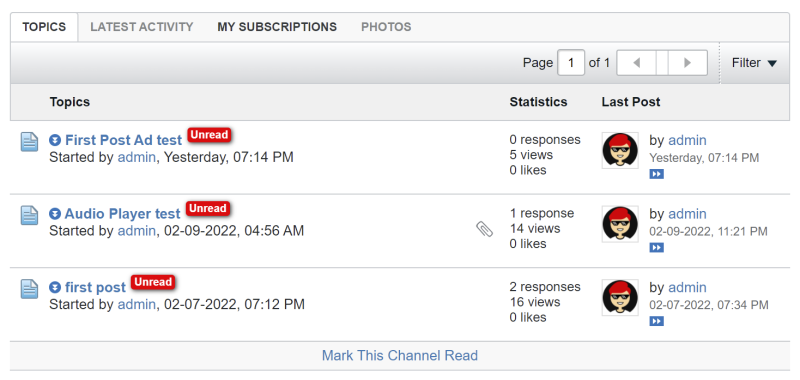The image size is (800, 380).
Task: Click '1 response' statistic text
Action: [542, 213]
